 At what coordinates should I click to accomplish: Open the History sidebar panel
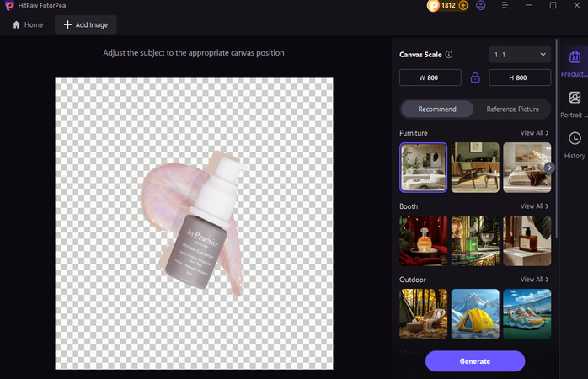575,145
